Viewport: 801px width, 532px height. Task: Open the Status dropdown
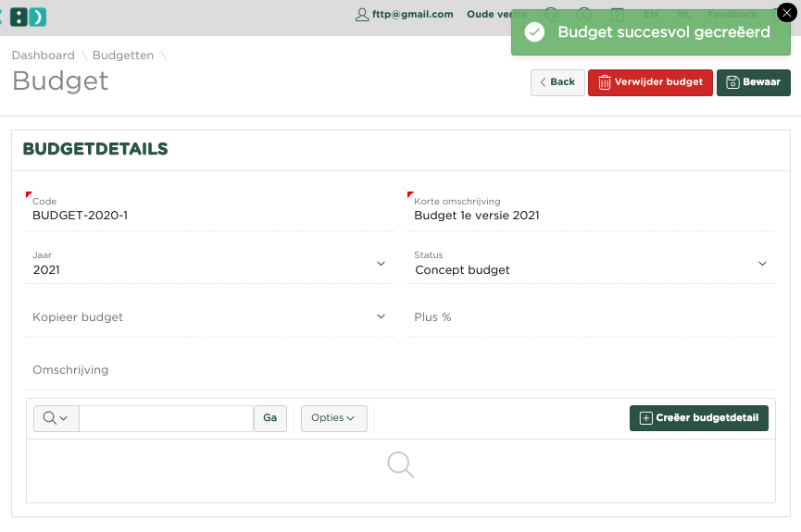(x=762, y=264)
